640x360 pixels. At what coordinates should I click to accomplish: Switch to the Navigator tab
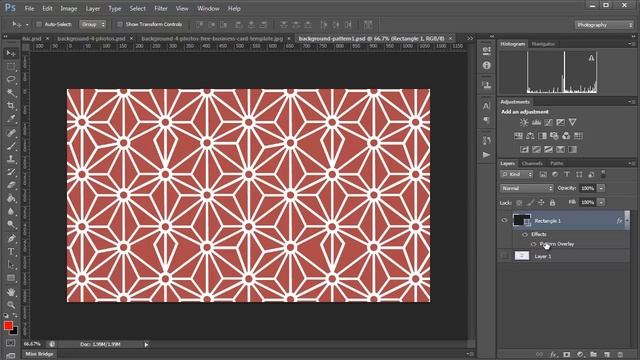[x=543, y=44]
